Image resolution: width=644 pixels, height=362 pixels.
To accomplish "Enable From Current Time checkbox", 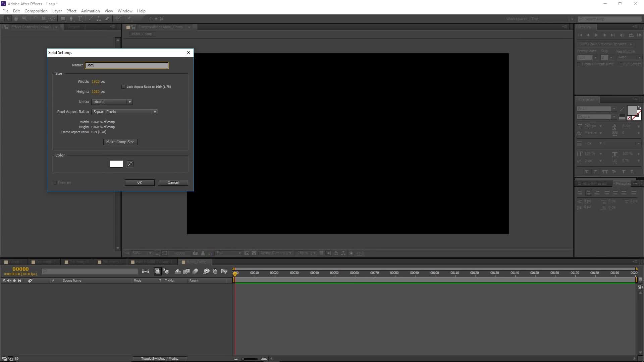I will [579, 64].
